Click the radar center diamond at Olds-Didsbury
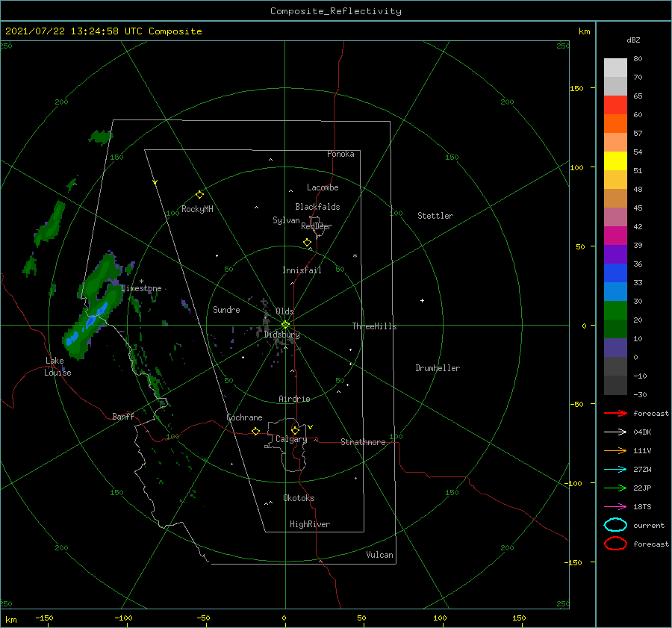Viewport: 672px width, 628px height. pos(285,325)
